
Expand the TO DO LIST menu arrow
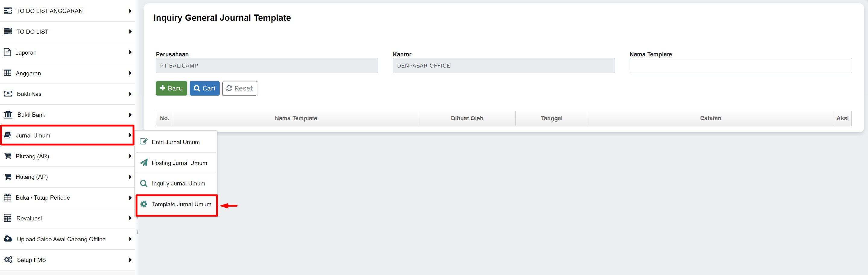point(130,32)
